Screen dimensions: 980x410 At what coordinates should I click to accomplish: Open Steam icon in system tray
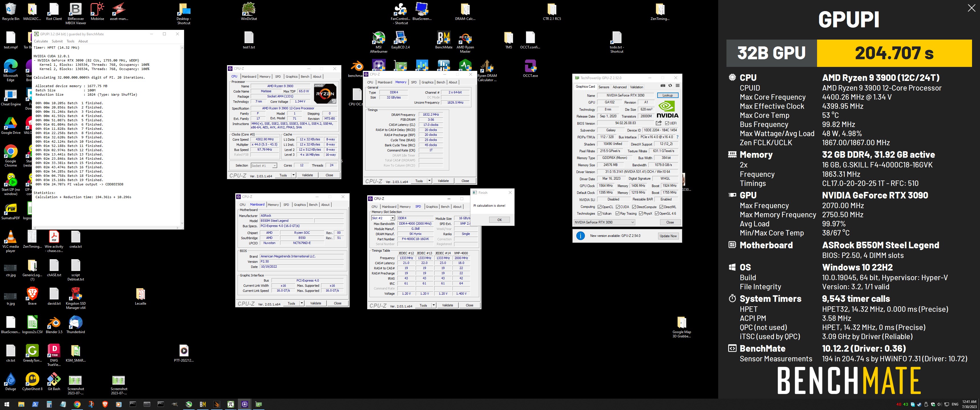pos(919,404)
